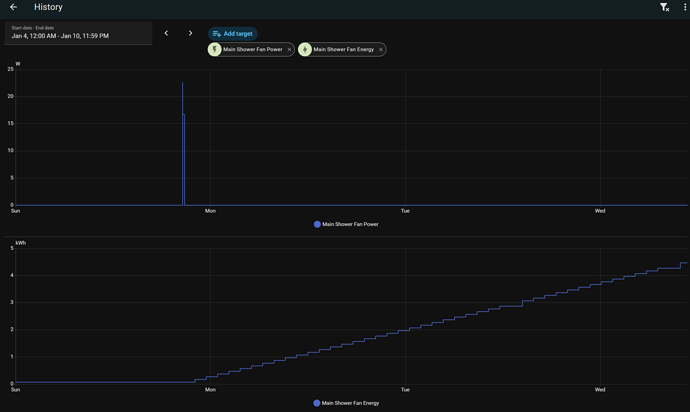Open the three-dot overflow menu
The image size is (690, 412).
pyautogui.click(x=685, y=7)
